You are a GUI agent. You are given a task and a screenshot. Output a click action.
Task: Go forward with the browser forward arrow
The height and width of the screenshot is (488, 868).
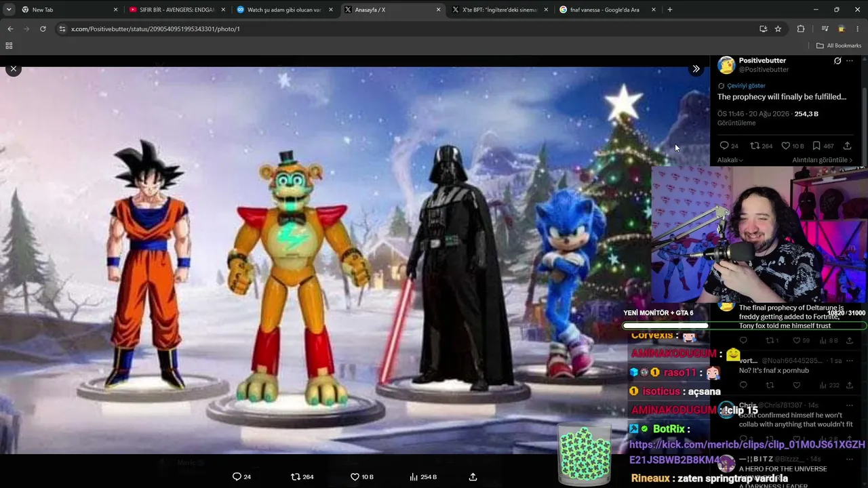click(x=26, y=29)
